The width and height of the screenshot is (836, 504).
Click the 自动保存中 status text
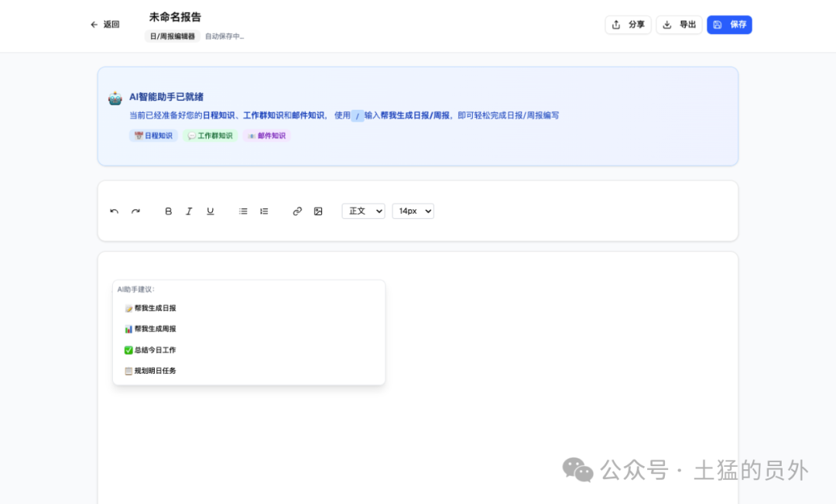pyautogui.click(x=224, y=36)
